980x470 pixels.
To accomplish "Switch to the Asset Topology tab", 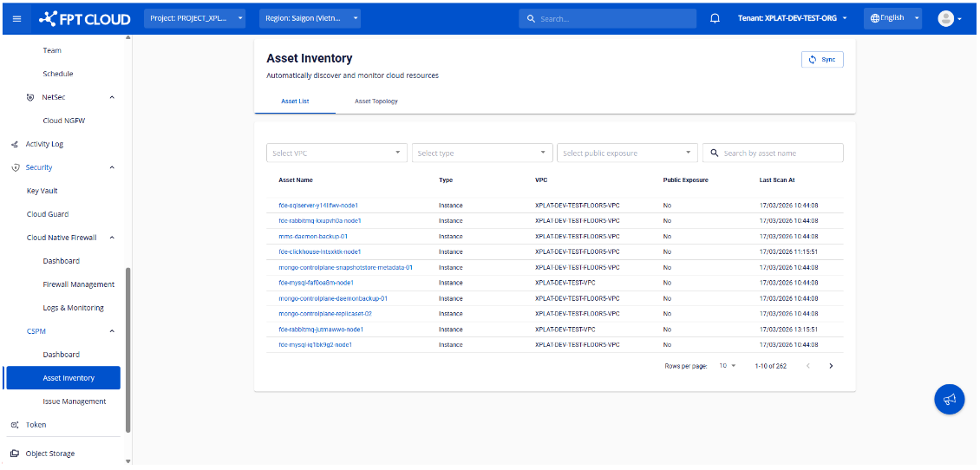I will pyautogui.click(x=376, y=101).
